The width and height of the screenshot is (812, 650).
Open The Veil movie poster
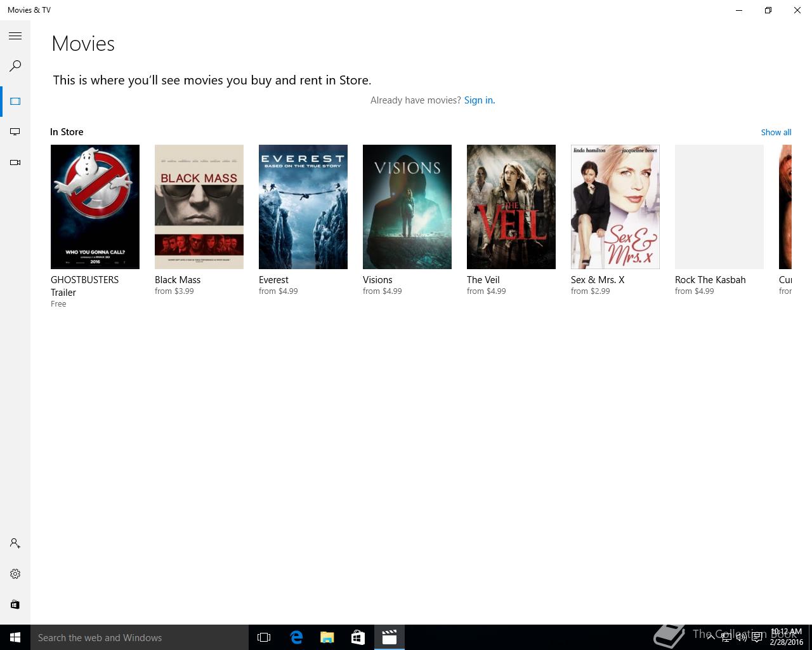click(x=511, y=207)
